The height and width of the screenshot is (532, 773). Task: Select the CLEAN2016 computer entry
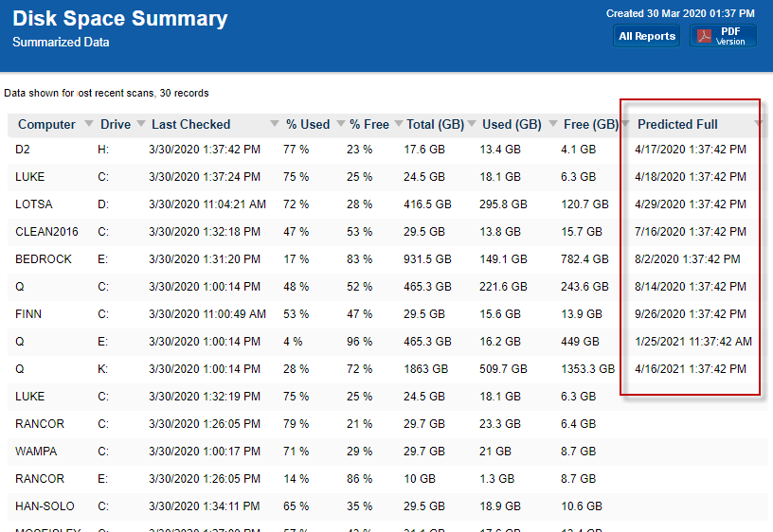pyautogui.click(x=45, y=232)
